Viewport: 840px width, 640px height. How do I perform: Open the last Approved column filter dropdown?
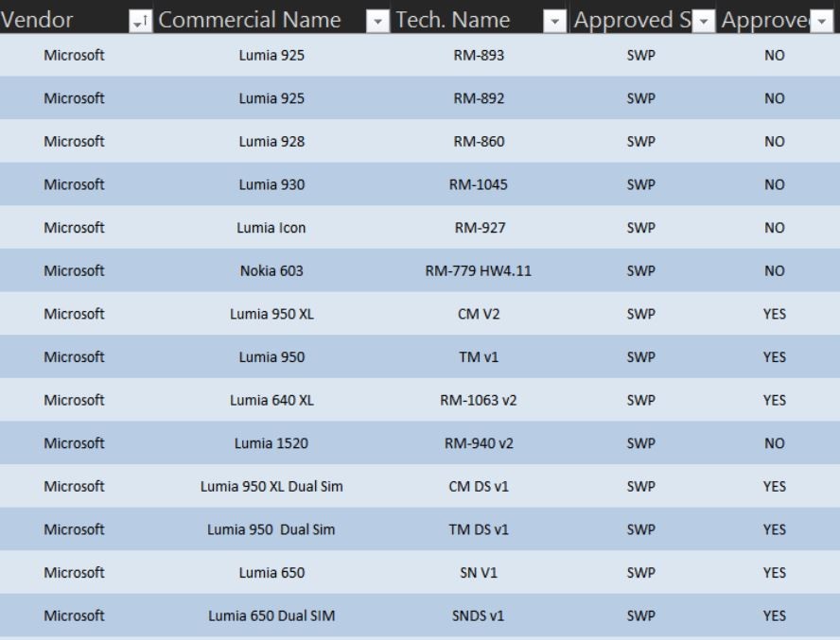[822, 22]
